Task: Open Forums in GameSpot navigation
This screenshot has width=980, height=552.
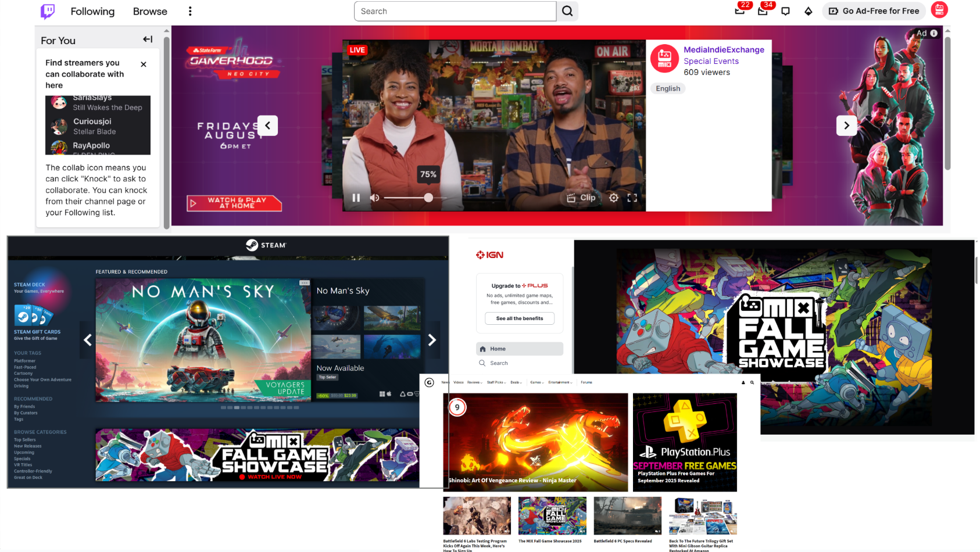Action: tap(586, 382)
